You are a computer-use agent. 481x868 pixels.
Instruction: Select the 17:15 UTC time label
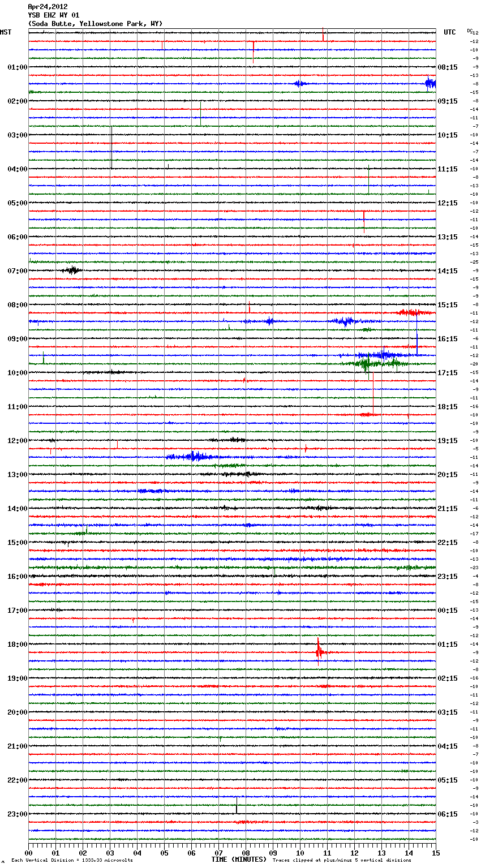pos(448,373)
